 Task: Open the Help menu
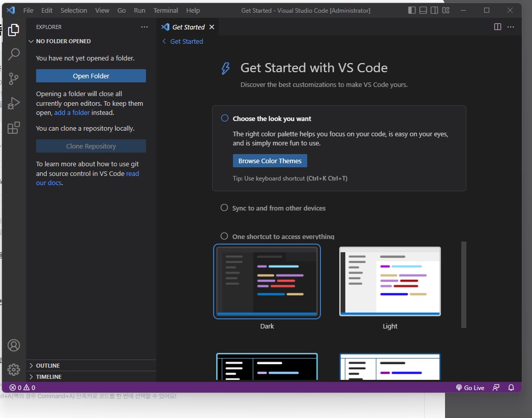193,10
